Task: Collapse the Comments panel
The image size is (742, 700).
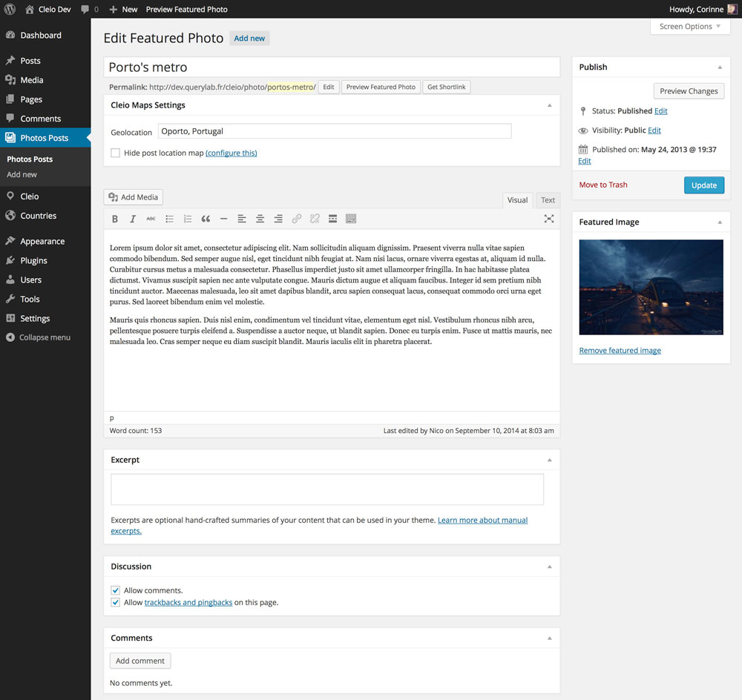Action: 549,638
